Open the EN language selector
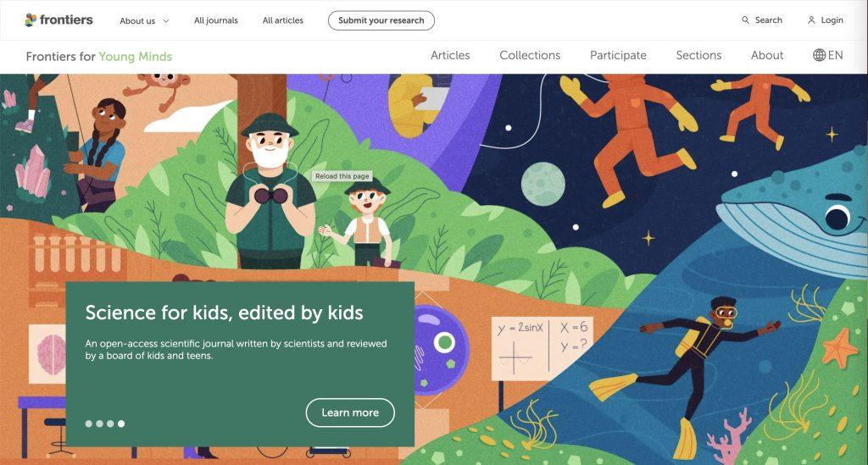The width and height of the screenshot is (868, 465). click(828, 55)
